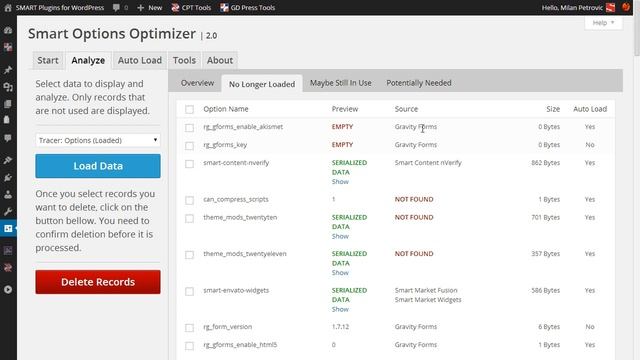Click the 1.7.12 preview value
This screenshot has height=360, width=640.
340,327
